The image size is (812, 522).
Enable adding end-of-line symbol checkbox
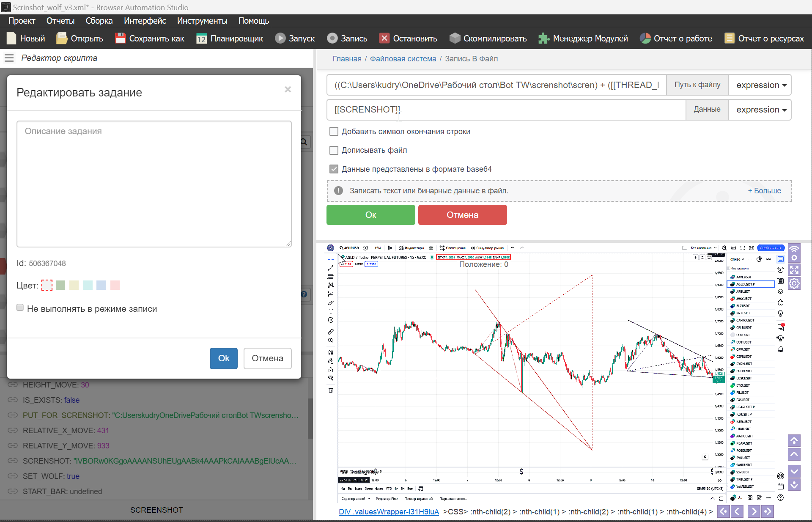(x=334, y=132)
